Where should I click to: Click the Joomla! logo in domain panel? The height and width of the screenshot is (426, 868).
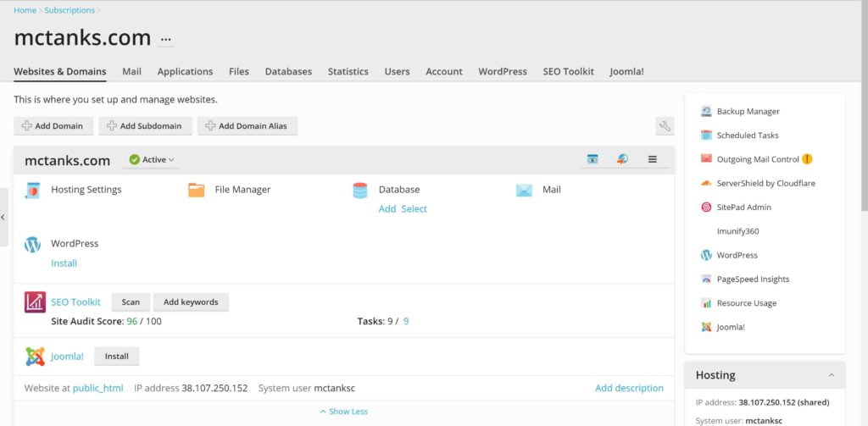pos(35,357)
